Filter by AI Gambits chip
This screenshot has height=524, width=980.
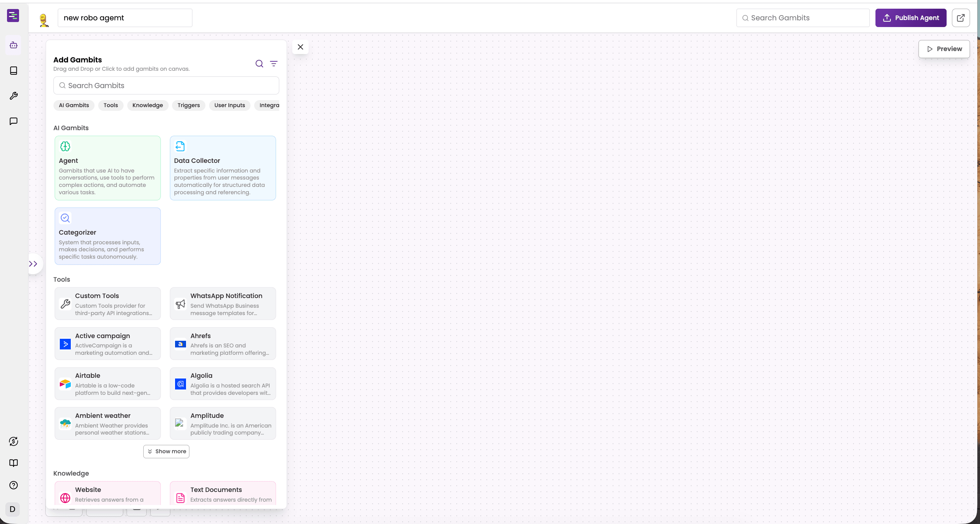pyautogui.click(x=74, y=105)
